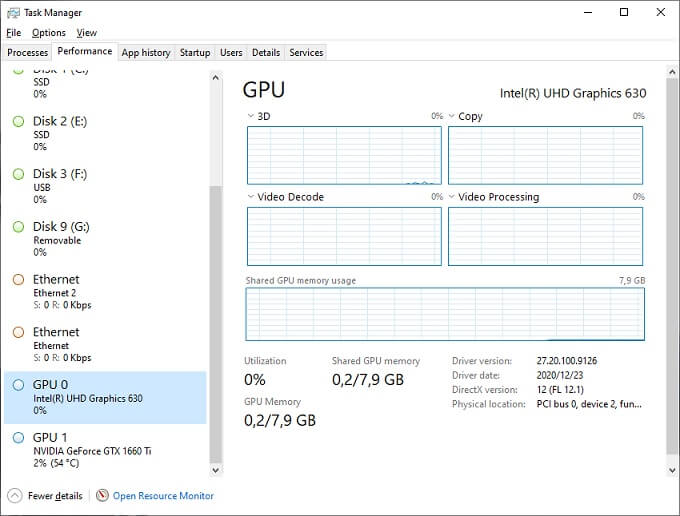Click the Ethernet 2 circle icon
680x516 pixels.
(x=18, y=280)
